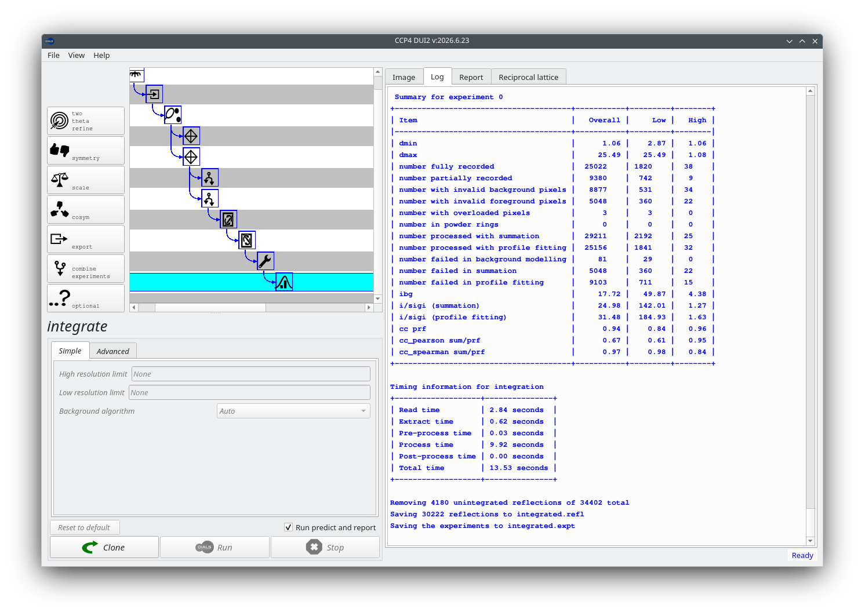Select the highlighted integrate node
Viewport: 865px width, 616px height.
284,282
